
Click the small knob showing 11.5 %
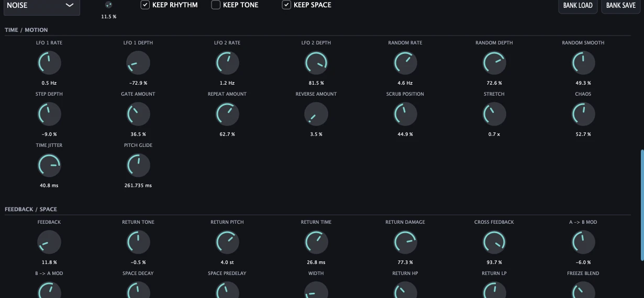[109, 5]
